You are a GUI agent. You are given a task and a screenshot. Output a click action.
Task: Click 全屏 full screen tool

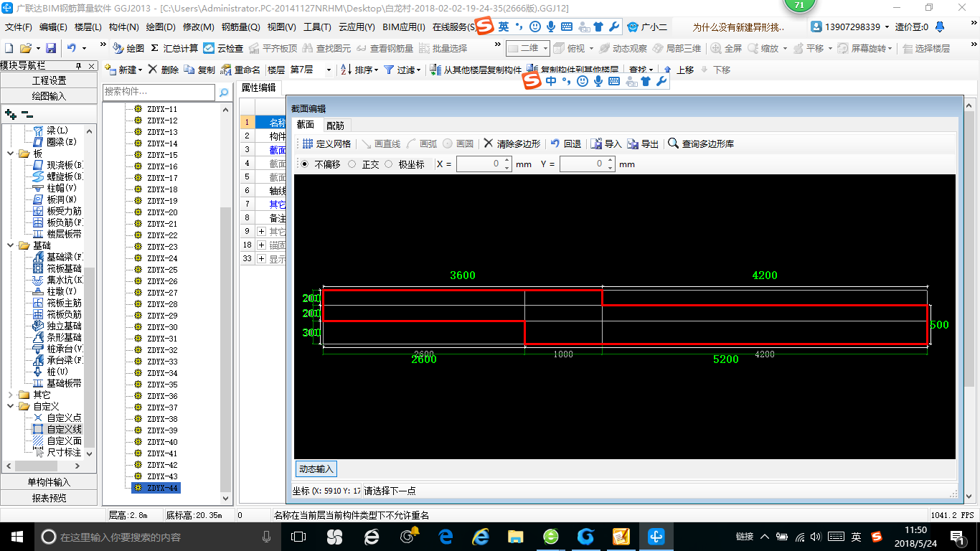[x=727, y=48]
